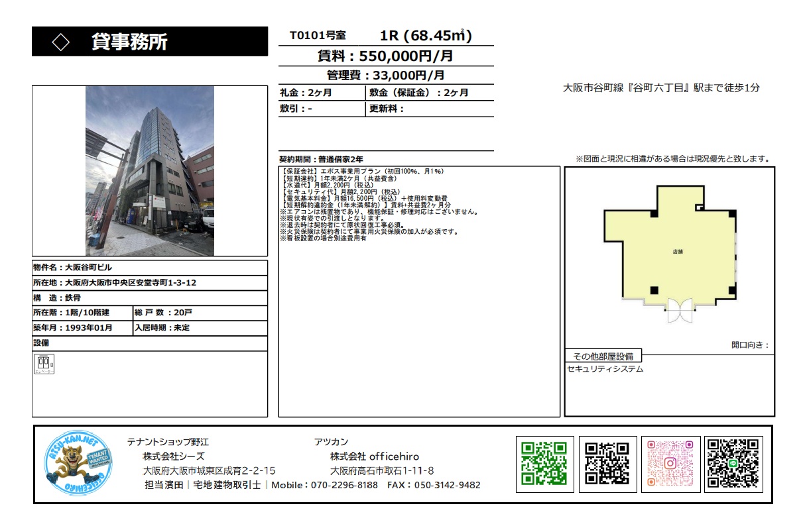Click the double door in floor plan
Image resolution: width=805 pixels, height=532 pixels.
[679, 310]
